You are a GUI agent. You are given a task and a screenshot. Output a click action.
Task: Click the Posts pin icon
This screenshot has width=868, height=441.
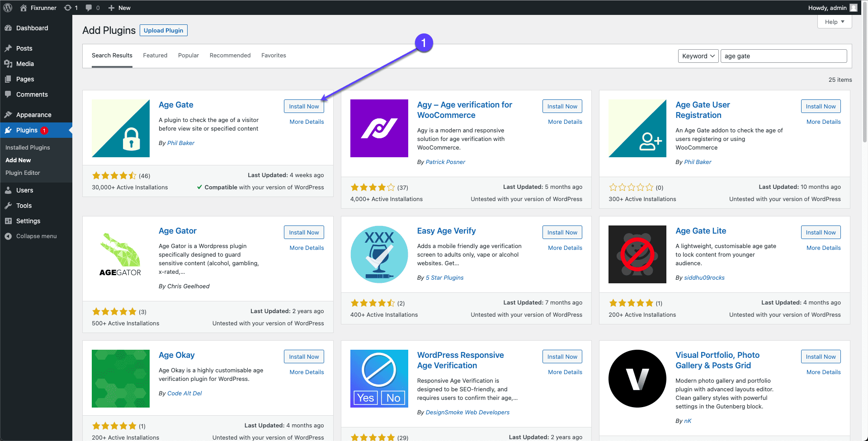[8, 48]
